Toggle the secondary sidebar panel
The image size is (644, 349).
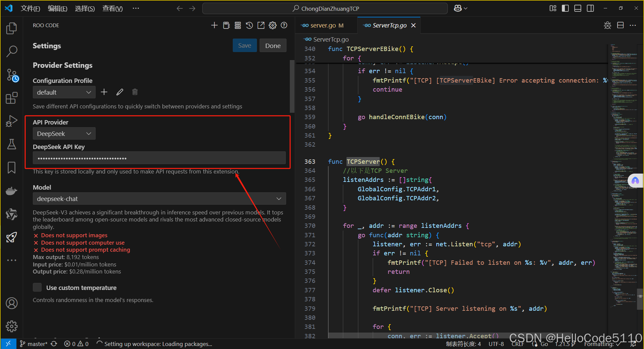[590, 8]
